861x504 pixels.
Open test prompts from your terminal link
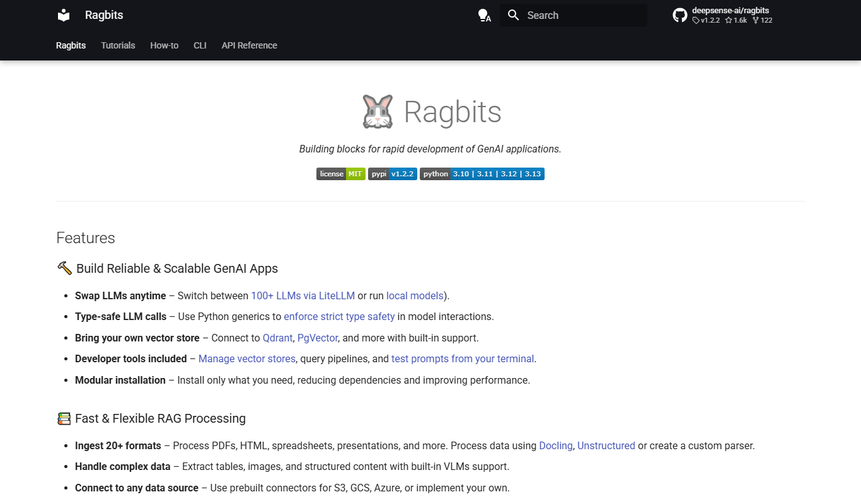[463, 358]
